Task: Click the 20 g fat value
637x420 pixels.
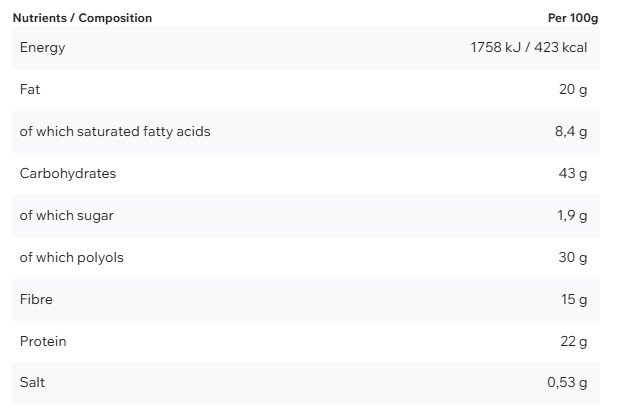Action: [x=573, y=90]
